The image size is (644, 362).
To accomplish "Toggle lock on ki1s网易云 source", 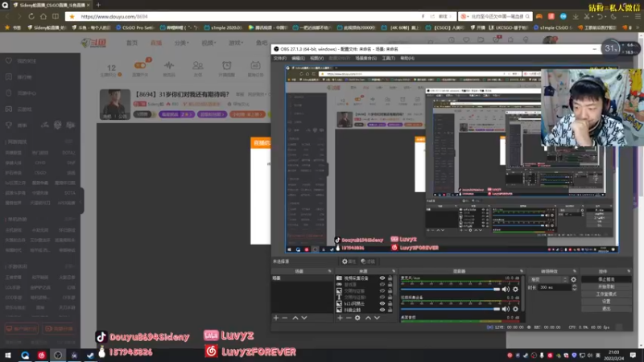I will (390, 304).
